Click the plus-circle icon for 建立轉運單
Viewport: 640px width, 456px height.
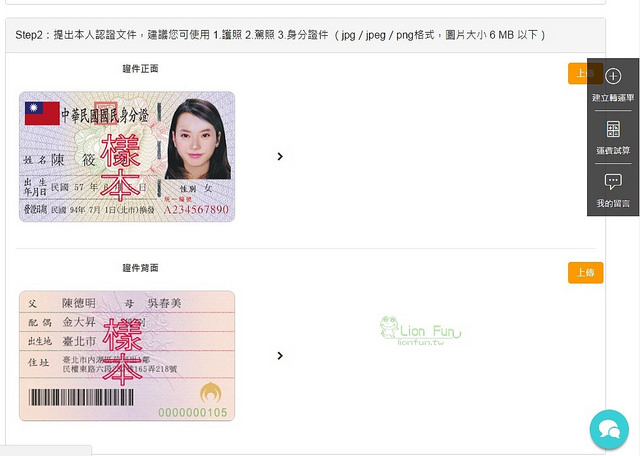613,76
